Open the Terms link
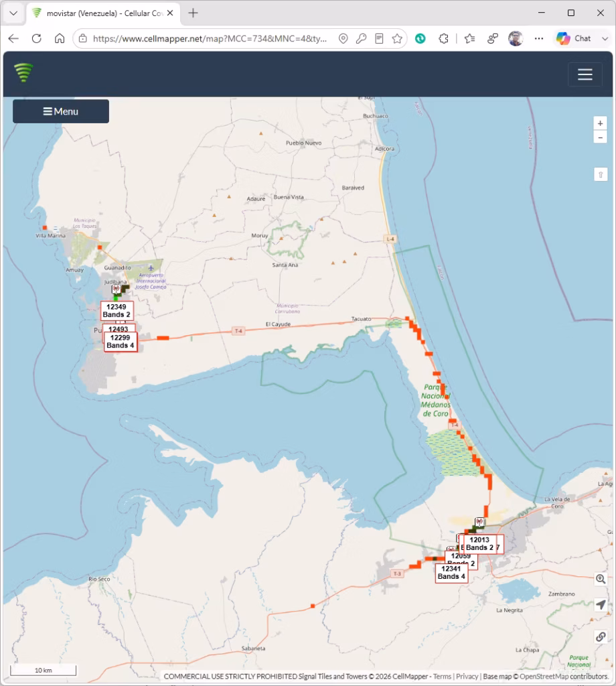616x686 pixels. [442, 677]
